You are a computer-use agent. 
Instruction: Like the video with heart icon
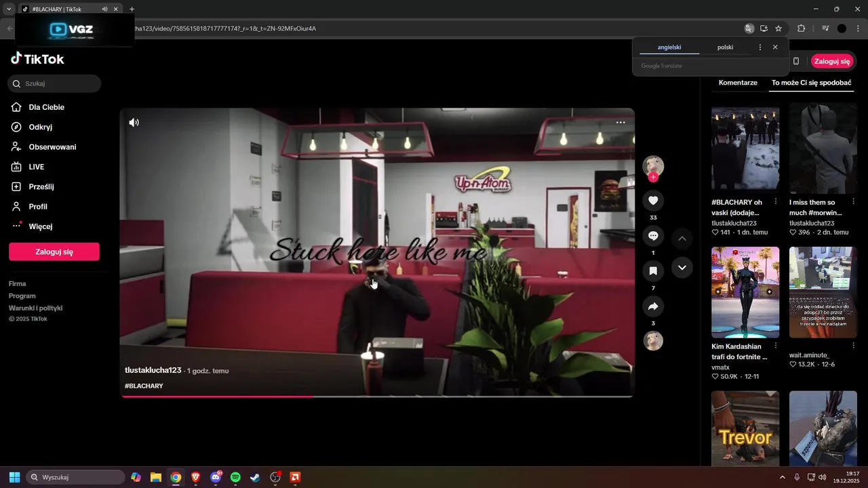tap(653, 201)
